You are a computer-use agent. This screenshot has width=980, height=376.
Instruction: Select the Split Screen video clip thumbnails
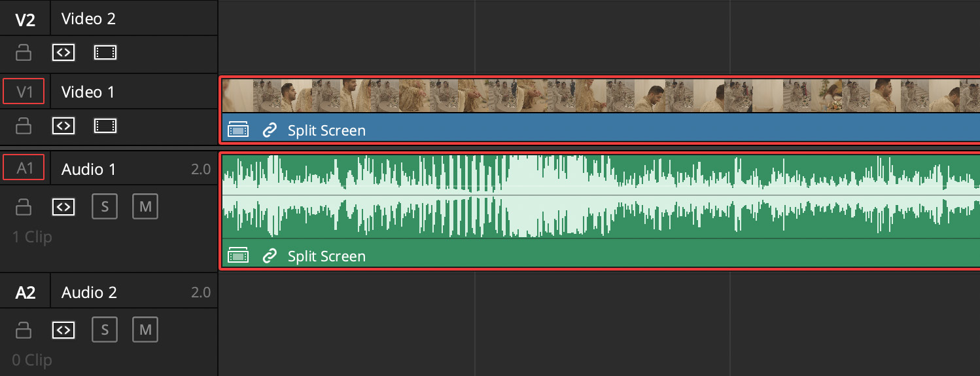(x=601, y=96)
